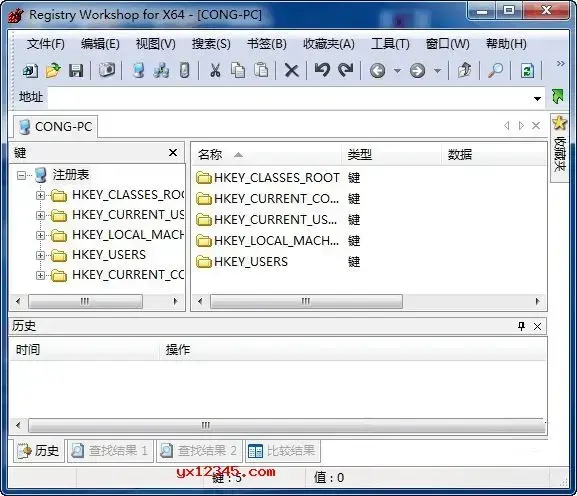The height and width of the screenshot is (496, 577).
Task: Click the value list horizontal scrollbar thumb
Action: (x=306, y=301)
